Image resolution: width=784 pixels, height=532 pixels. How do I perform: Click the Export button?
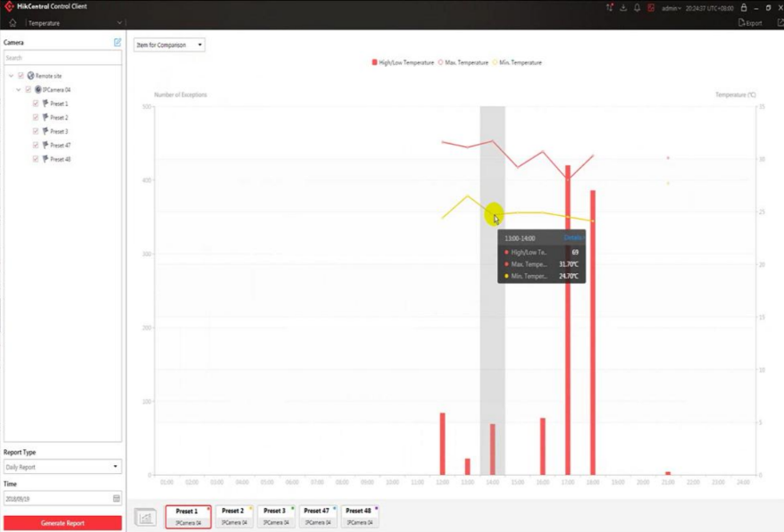tap(750, 23)
